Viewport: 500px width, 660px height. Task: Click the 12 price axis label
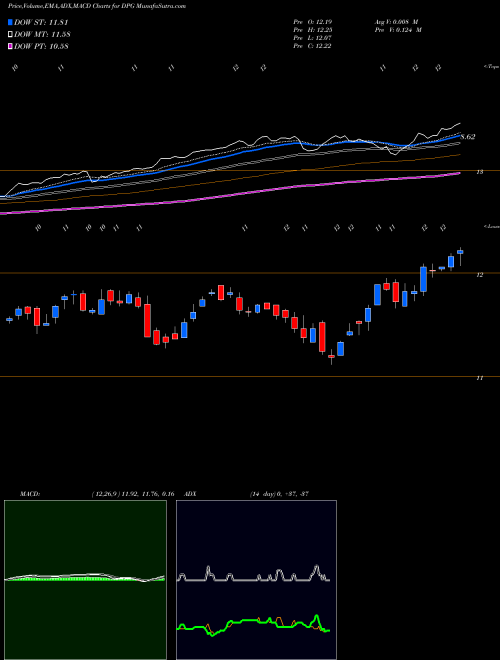tap(480, 275)
